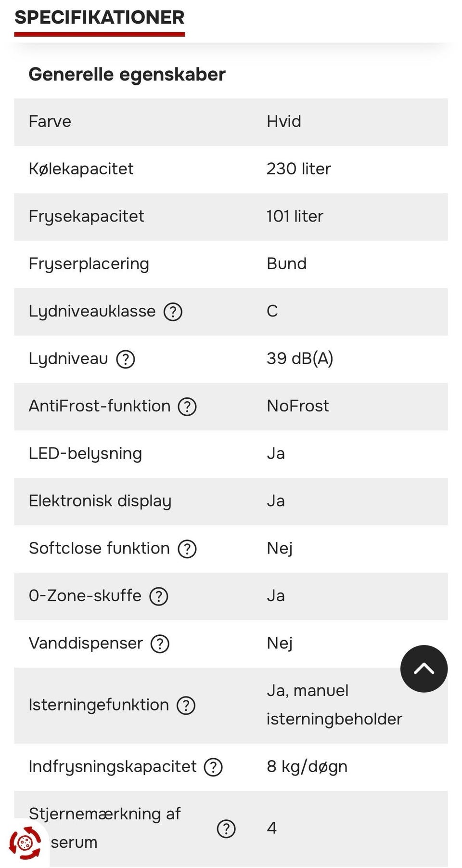This screenshot has width=462, height=868.
Task: Show Isterningefunktion help tooltip
Action: (186, 705)
